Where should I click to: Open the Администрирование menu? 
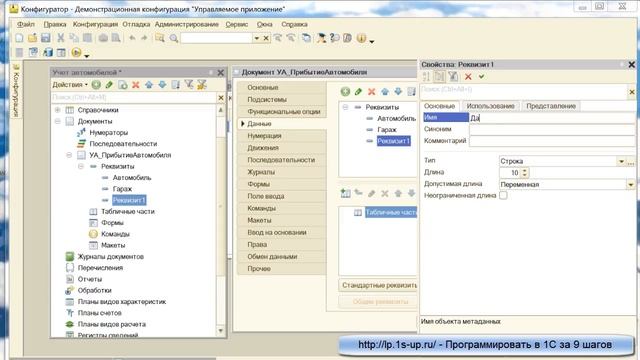click(187, 24)
